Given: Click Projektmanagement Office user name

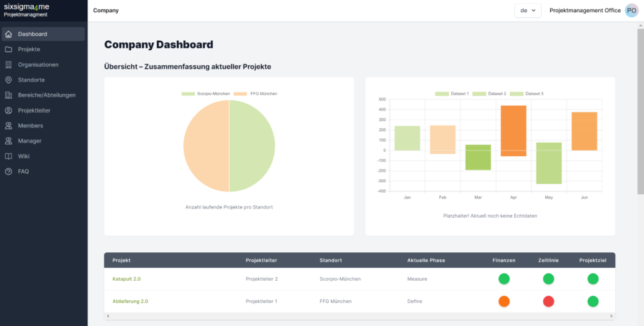Looking at the screenshot, I should (585, 11).
